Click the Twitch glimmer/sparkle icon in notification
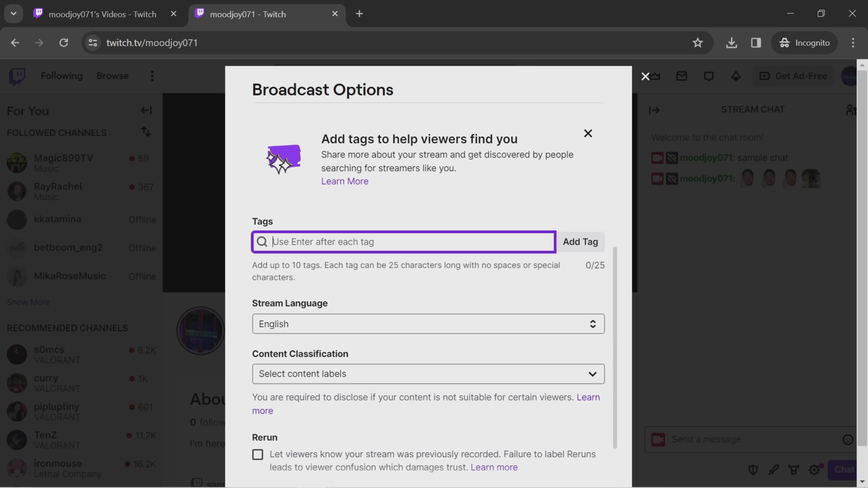The height and width of the screenshot is (488, 868). (283, 158)
